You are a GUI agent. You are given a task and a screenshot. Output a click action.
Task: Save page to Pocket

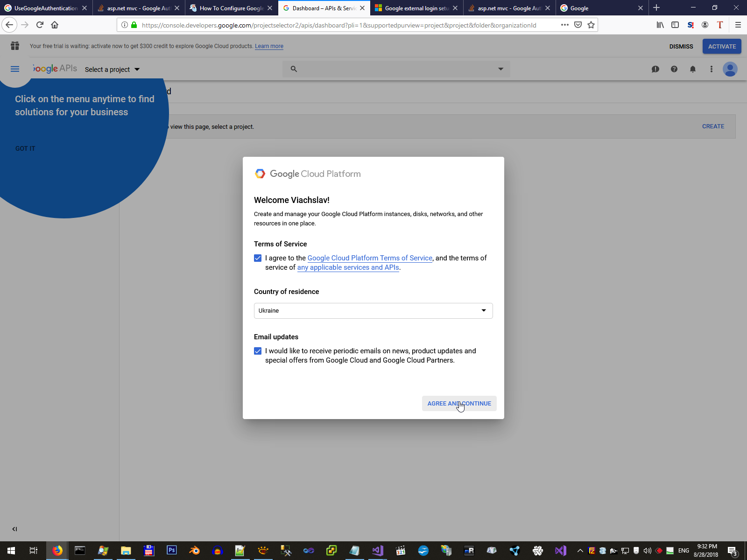[x=578, y=25]
